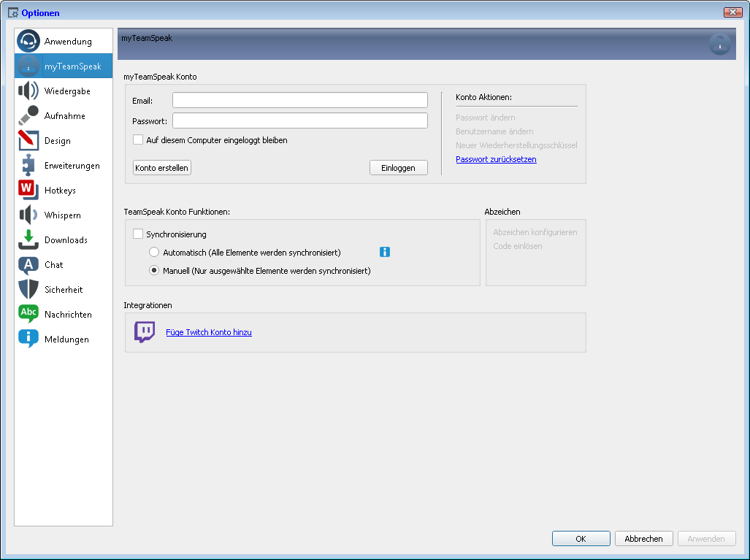
Task: Click Neuer Wiederherstellungsschlüssel action
Action: (516, 145)
